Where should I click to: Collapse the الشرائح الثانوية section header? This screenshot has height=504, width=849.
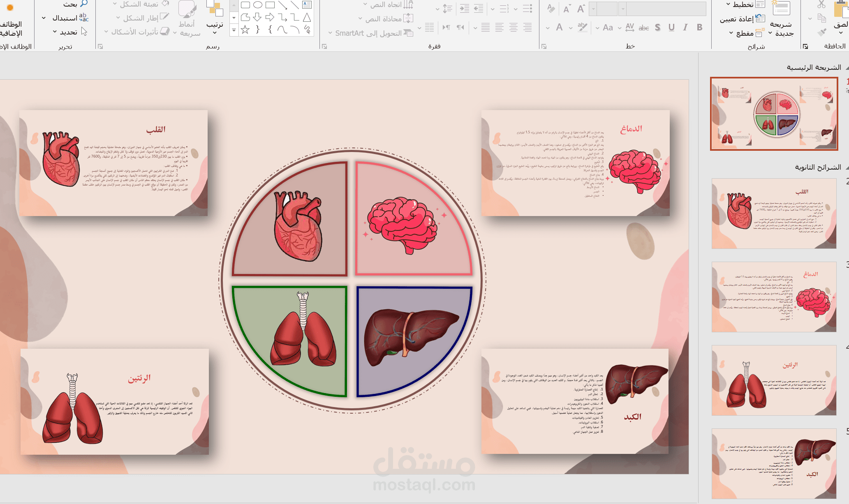tap(820, 167)
